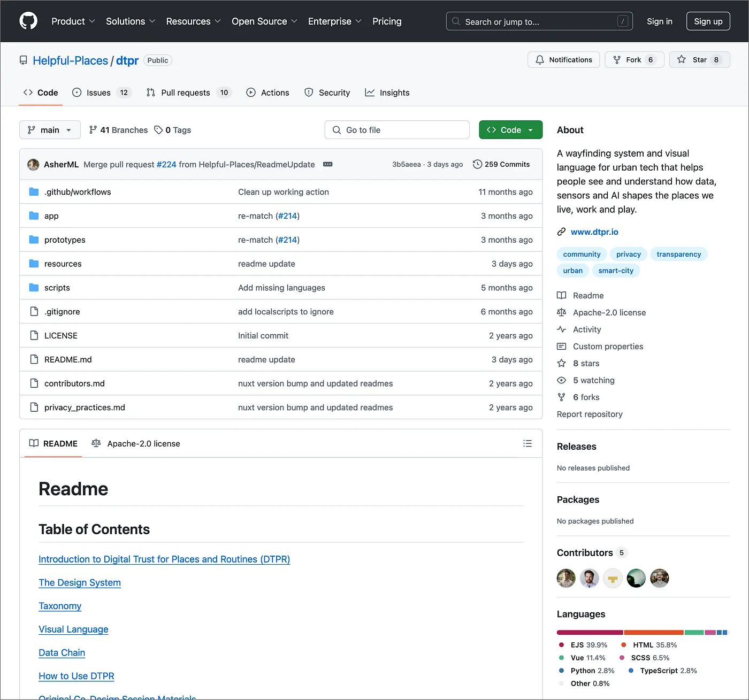Click the 3b5aeea commit hash

407,164
